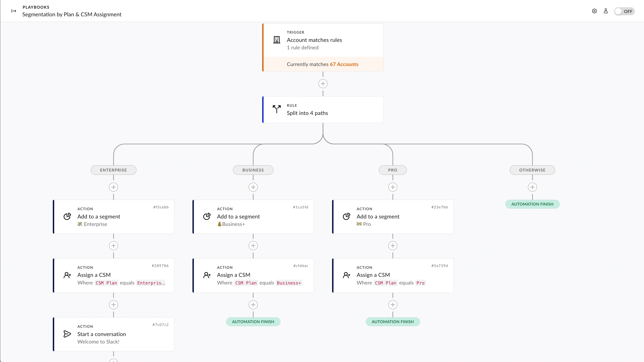Open the playbook settings gear icon
644x362 pixels.
point(594,11)
